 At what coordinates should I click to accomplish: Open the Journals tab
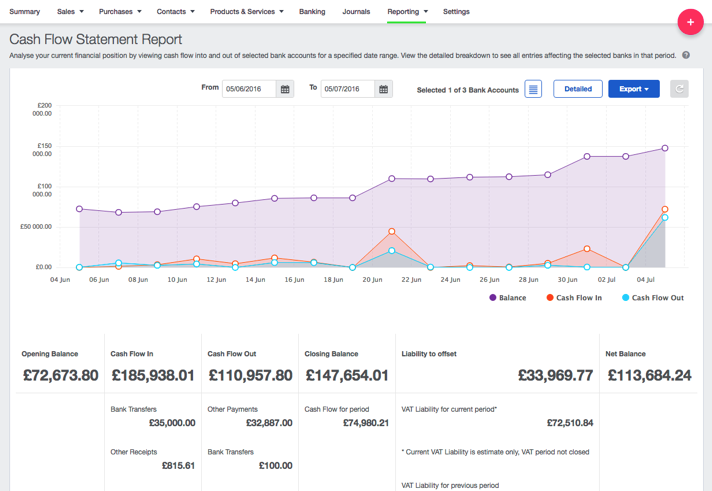[356, 12]
